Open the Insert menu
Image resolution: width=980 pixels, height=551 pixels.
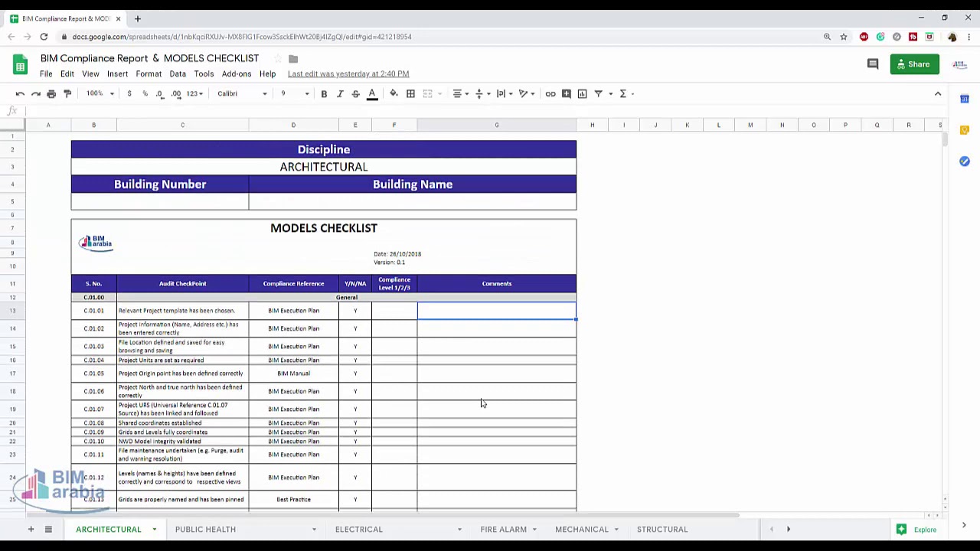point(117,73)
